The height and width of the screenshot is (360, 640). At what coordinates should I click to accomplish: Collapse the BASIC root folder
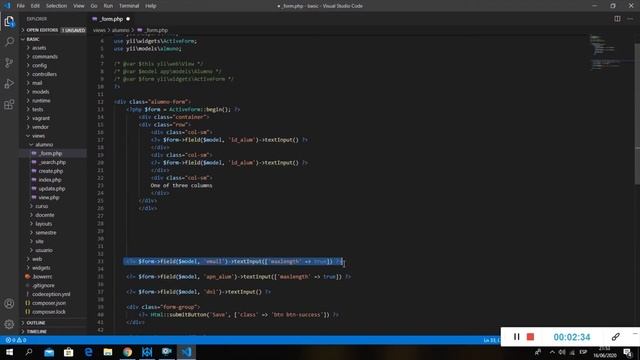53,39
